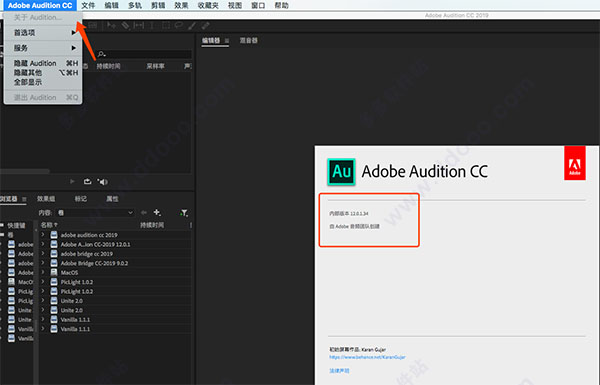Switch to the 混音器 tab
This screenshot has height=385, width=600.
coord(249,41)
